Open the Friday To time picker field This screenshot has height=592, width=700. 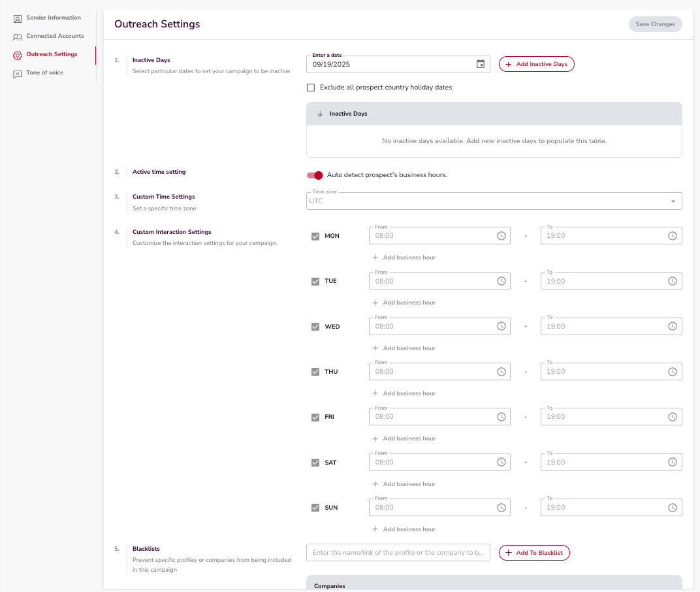point(604,417)
